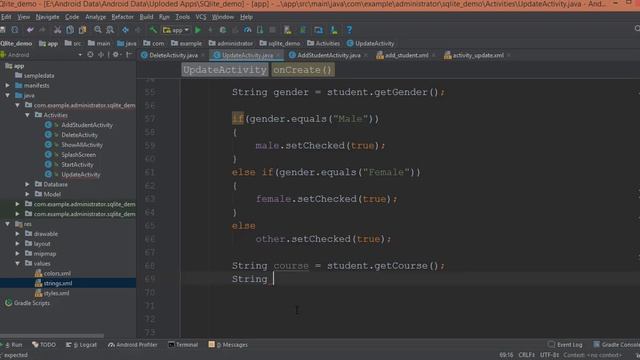The height and width of the screenshot is (360, 640).
Task: Click the scroll-from-source target icon in project panel
Action: tap(90, 55)
